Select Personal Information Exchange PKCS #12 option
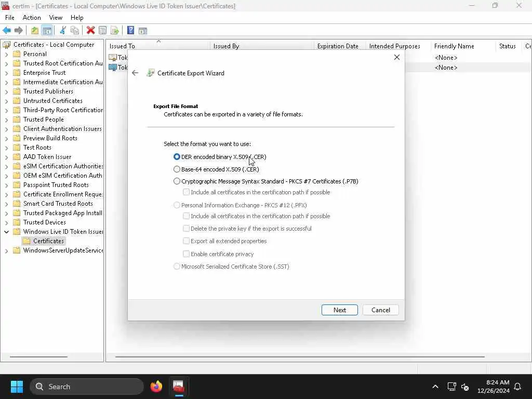 [x=177, y=205]
